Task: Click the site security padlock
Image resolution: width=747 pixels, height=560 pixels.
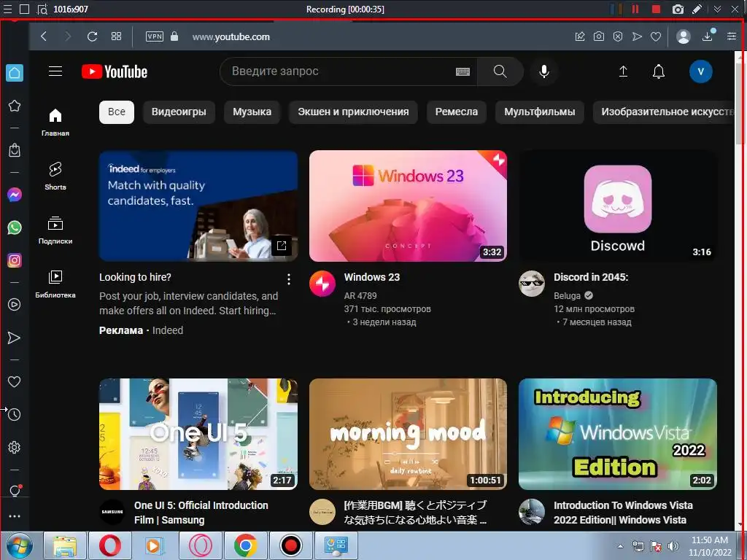Action: [x=174, y=36]
